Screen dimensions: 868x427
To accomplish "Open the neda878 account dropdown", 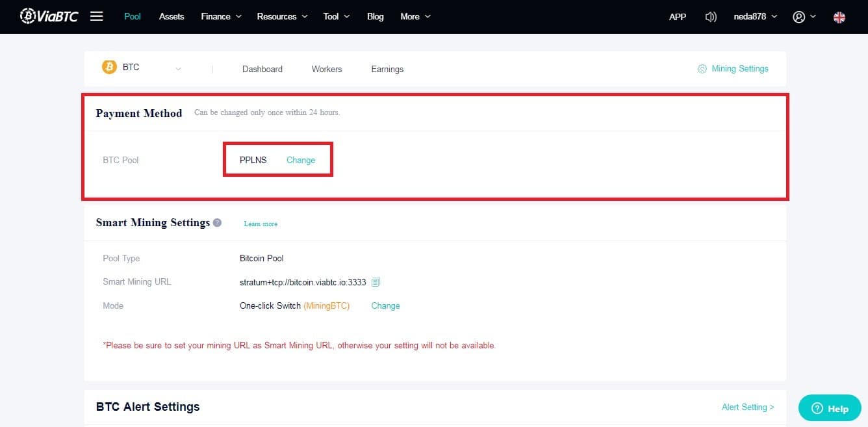I will pos(756,17).
